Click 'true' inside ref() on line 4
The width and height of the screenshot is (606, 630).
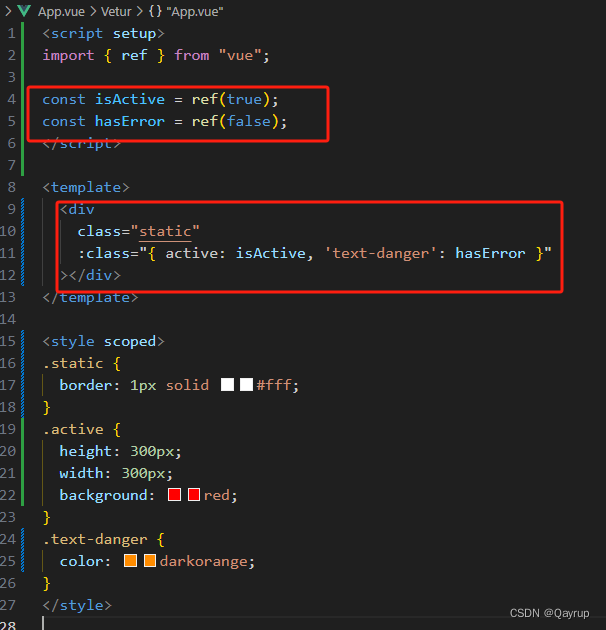point(244,99)
